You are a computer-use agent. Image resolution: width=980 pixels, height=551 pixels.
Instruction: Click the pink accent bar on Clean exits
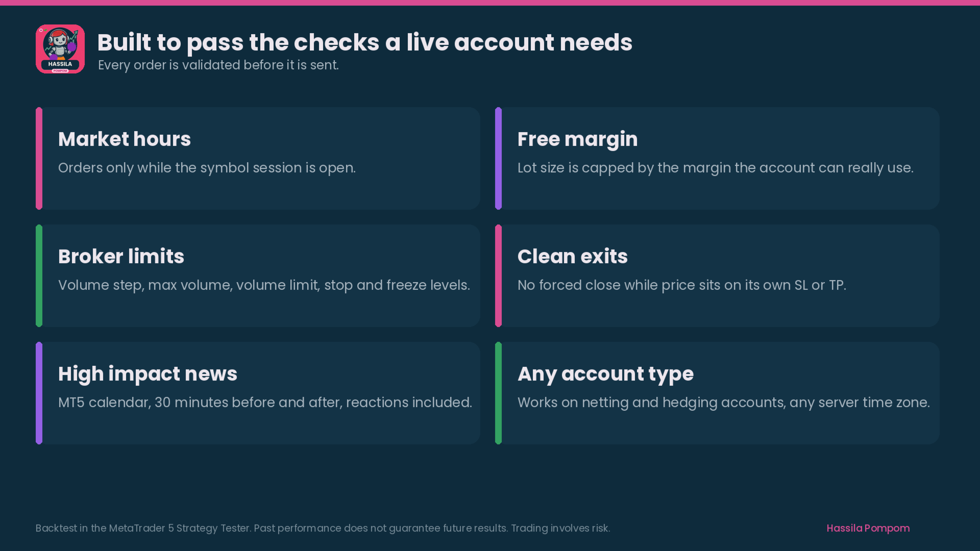(498, 275)
